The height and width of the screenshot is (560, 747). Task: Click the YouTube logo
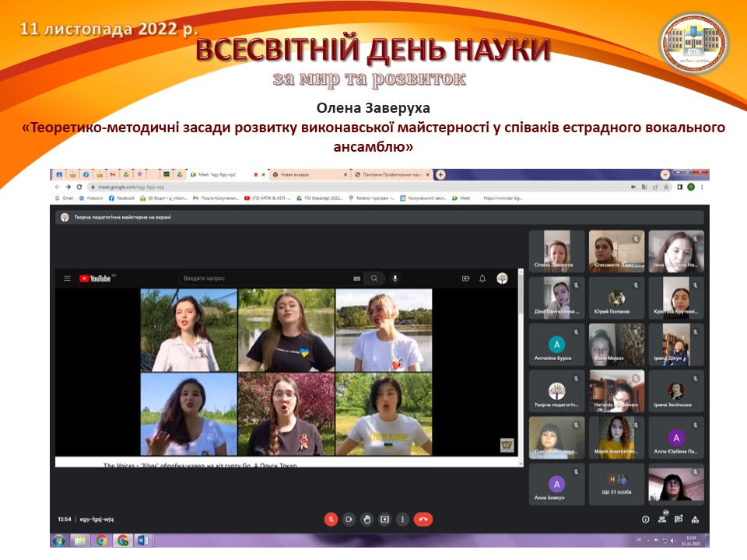click(95, 278)
